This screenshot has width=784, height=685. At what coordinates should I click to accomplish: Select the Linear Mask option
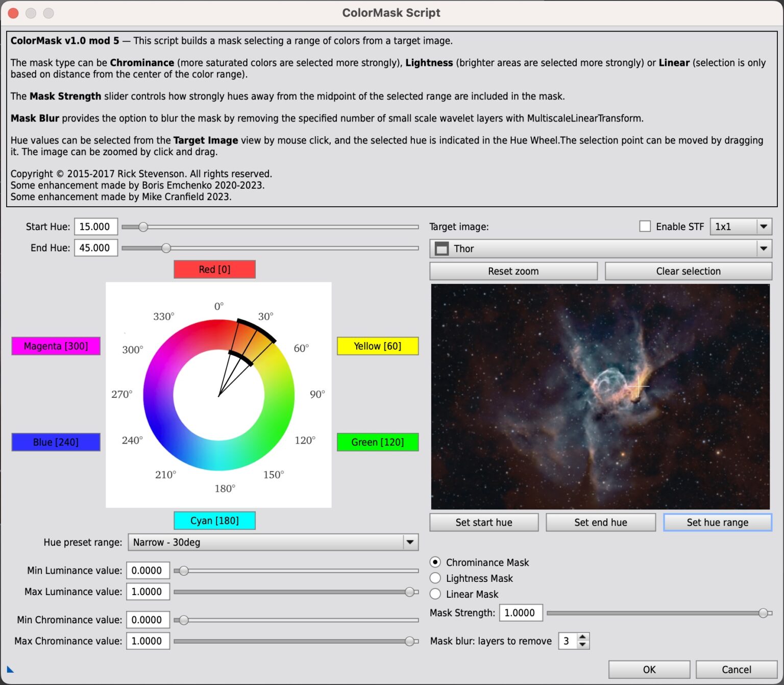point(435,594)
